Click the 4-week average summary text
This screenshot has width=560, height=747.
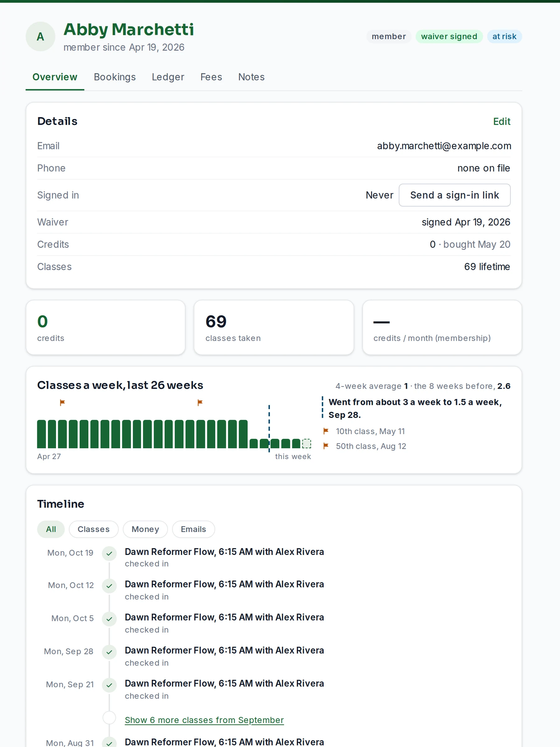pos(422,386)
